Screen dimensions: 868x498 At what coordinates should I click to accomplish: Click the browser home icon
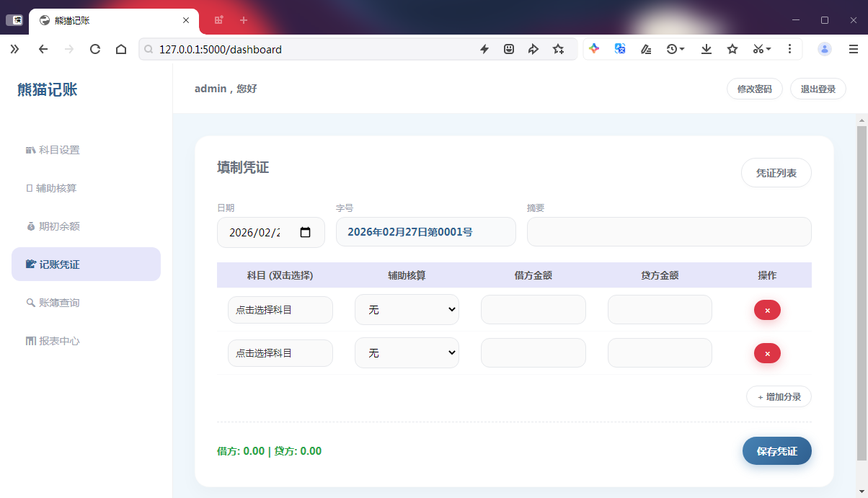pos(121,49)
